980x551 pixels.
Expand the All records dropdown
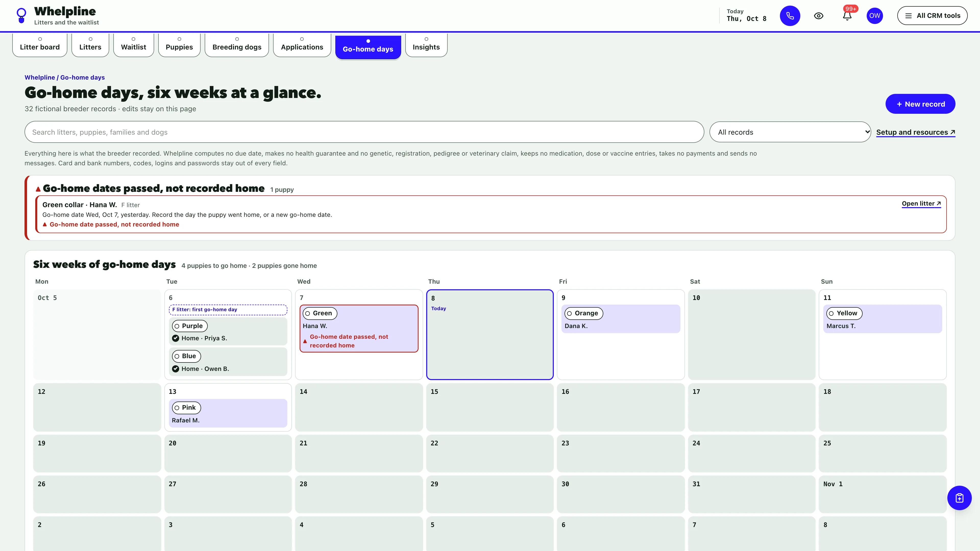pyautogui.click(x=790, y=132)
